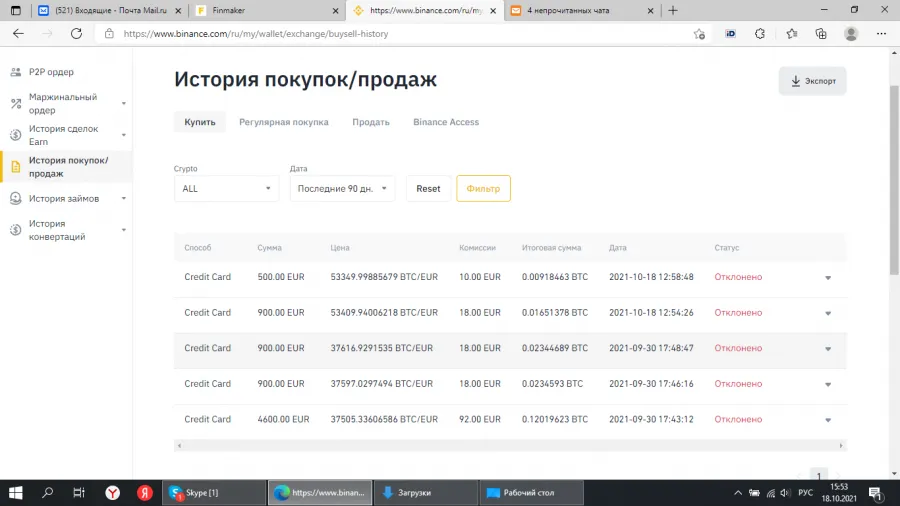
Task: Switch to the Регулярная покупка tab
Action: coord(284,122)
